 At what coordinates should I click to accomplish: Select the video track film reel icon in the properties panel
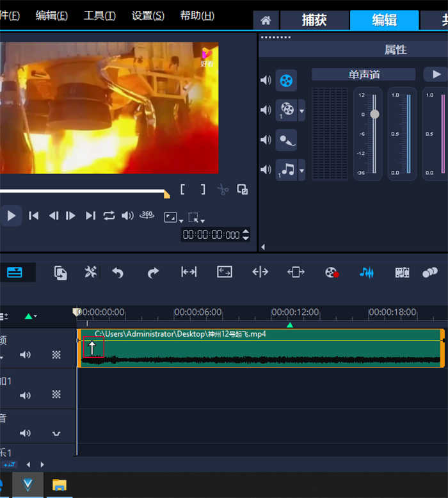[287, 80]
